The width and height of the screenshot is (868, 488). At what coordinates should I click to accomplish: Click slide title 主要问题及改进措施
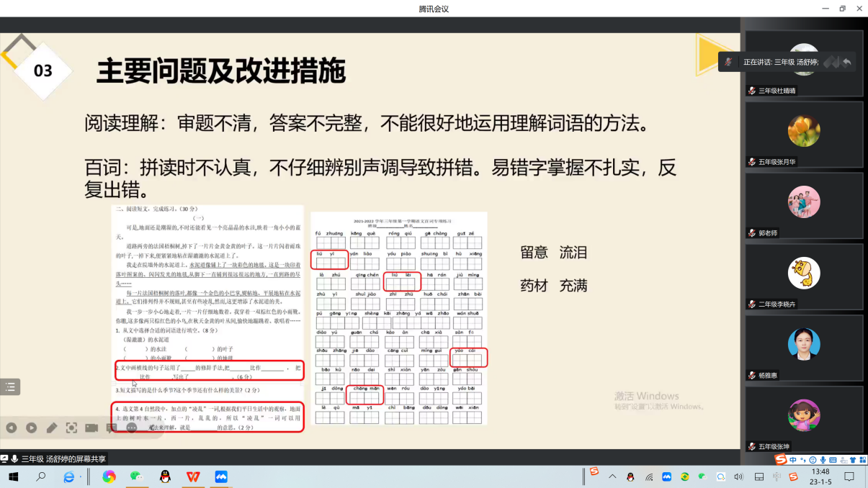point(221,71)
